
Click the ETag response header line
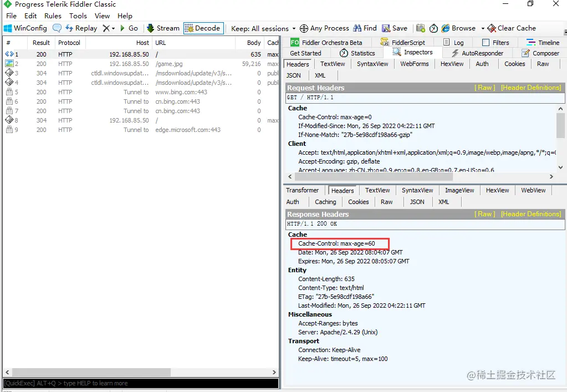click(336, 297)
